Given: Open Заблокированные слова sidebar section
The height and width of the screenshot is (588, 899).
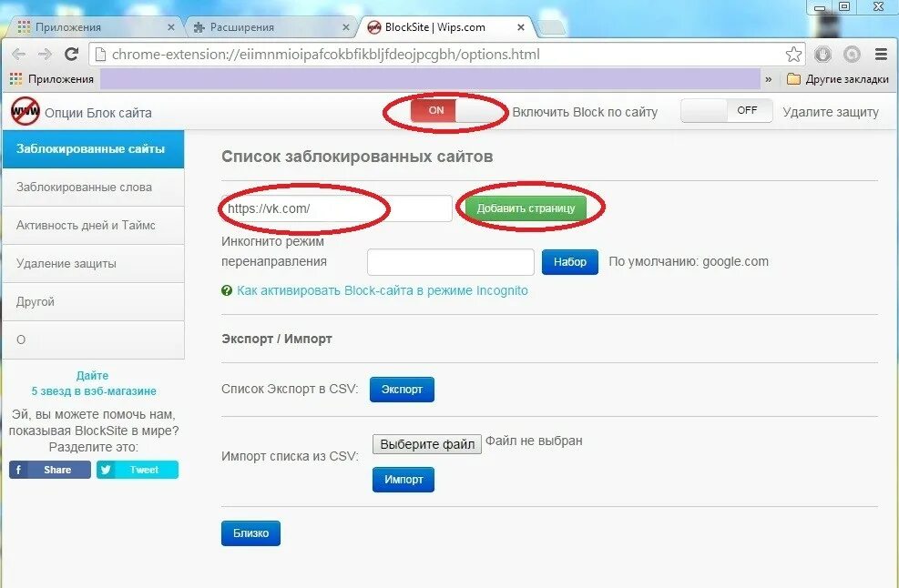Looking at the screenshot, I should 94,188.
